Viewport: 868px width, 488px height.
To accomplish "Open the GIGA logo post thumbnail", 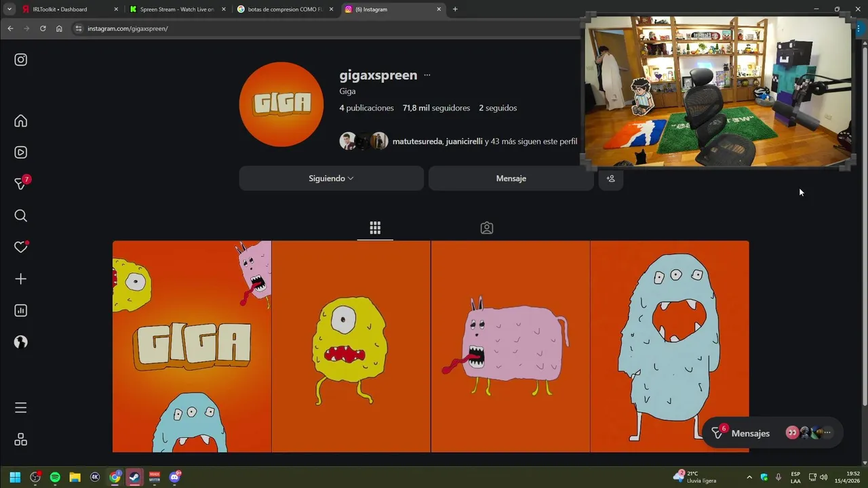I will 192,346.
